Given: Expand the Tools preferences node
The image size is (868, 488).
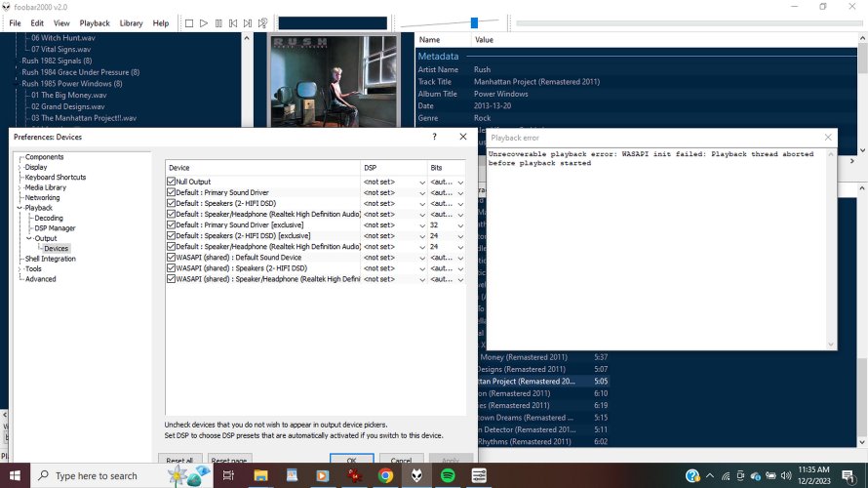Looking at the screenshot, I should [x=20, y=269].
